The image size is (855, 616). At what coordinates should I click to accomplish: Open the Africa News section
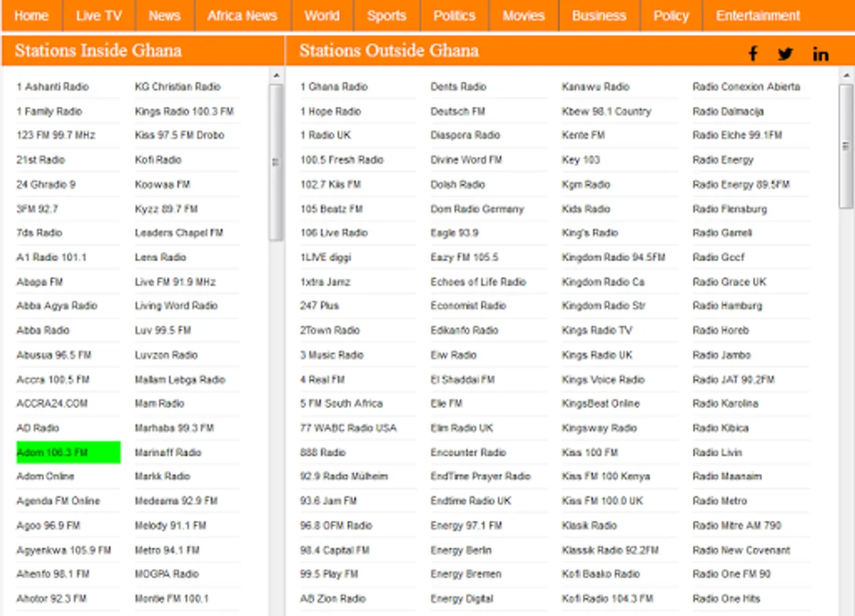coord(242,16)
